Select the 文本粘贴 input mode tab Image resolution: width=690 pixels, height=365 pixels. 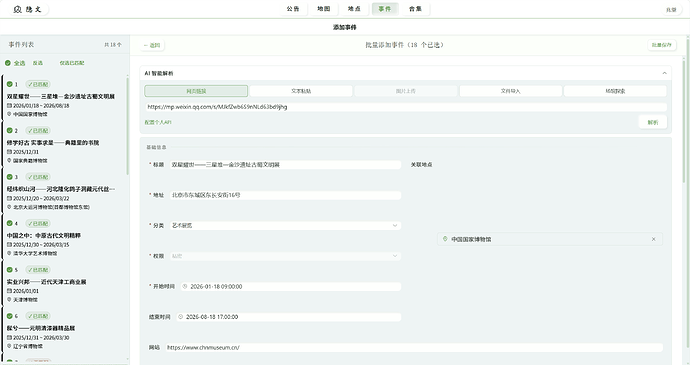(301, 91)
